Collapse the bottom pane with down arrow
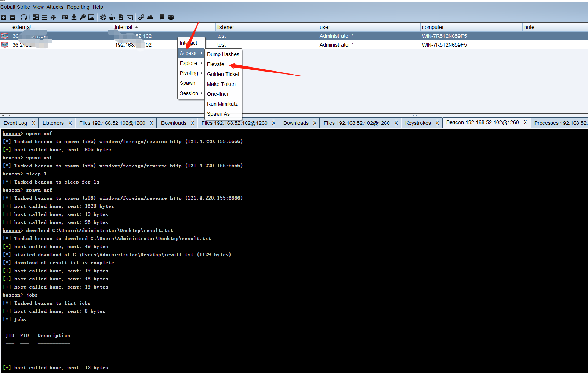Screen dimensions: 588x373 pyautogui.click(x=9, y=115)
